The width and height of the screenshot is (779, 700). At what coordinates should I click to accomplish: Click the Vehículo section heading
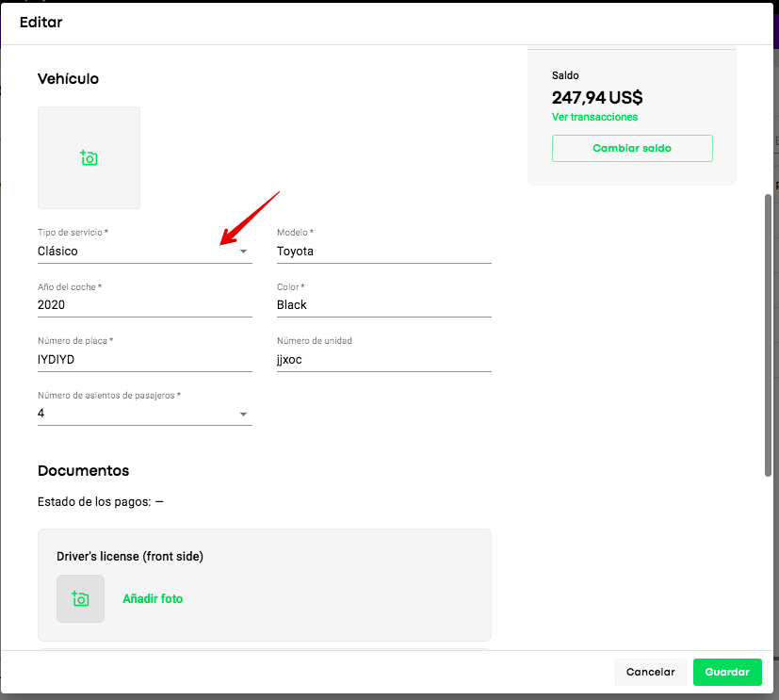(68, 79)
